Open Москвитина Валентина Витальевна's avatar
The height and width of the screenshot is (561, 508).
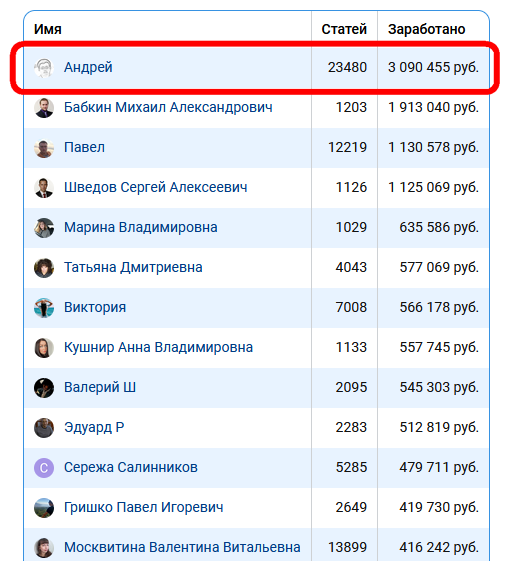pyautogui.click(x=44, y=548)
